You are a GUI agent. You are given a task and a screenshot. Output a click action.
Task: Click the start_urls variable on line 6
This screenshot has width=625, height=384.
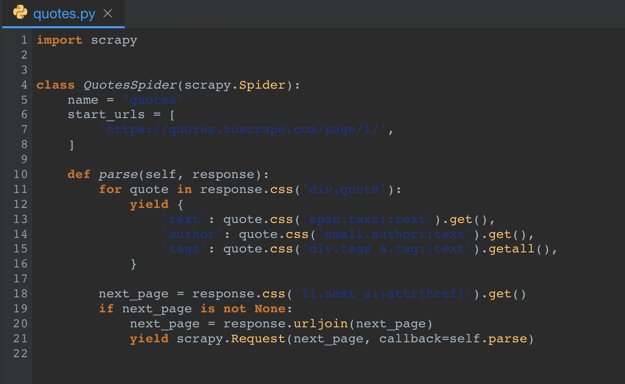[106, 115]
